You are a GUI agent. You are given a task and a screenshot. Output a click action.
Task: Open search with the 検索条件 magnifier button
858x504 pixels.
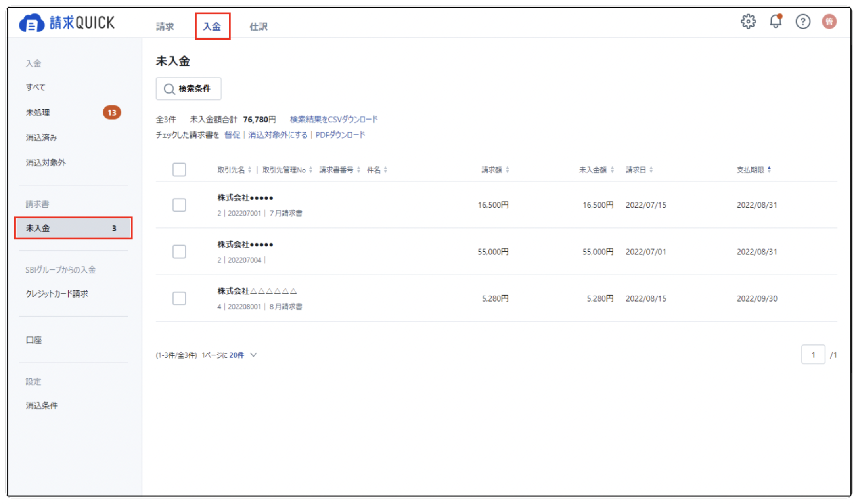[x=188, y=89]
